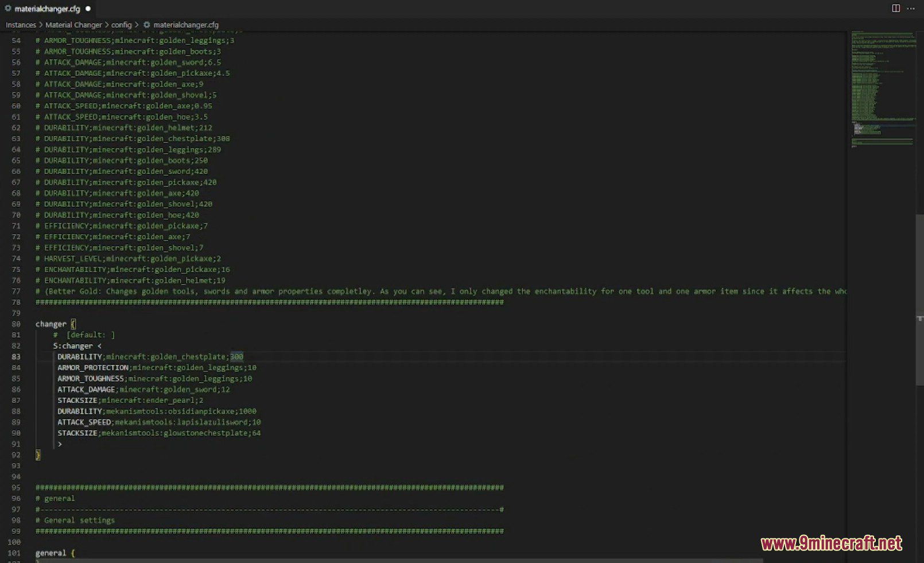
Task: Click ATTACK_DAMAGE golden_shovel;5 comment
Action: click(x=126, y=95)
